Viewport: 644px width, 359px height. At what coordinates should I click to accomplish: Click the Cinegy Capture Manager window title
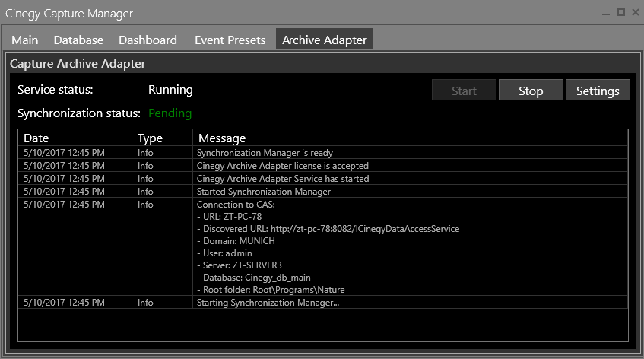69,14
